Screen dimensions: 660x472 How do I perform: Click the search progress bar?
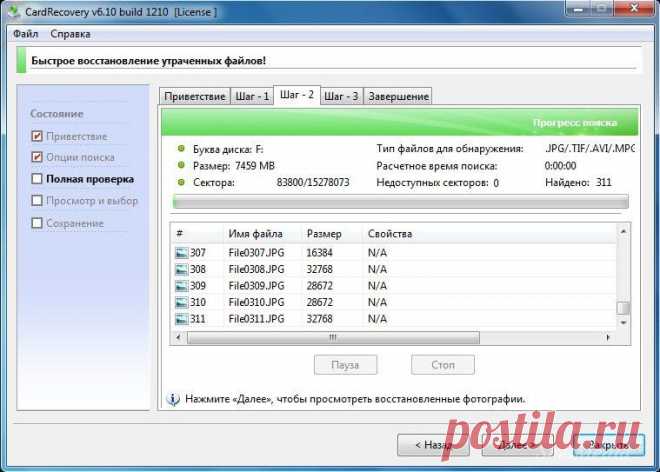[x=401, y=202]
